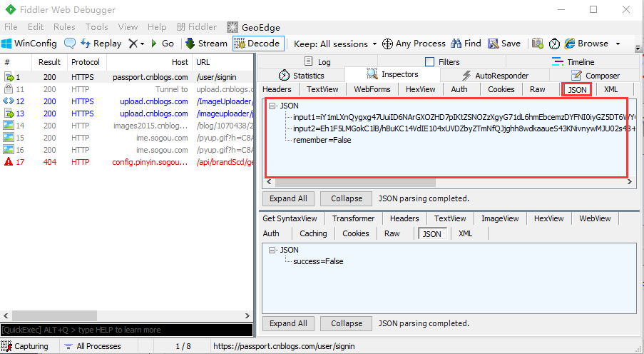This screenshot has width=644, height=354.
Task: Select the response Caching tab
Action: pyautogui.click(x=313, y=233)
